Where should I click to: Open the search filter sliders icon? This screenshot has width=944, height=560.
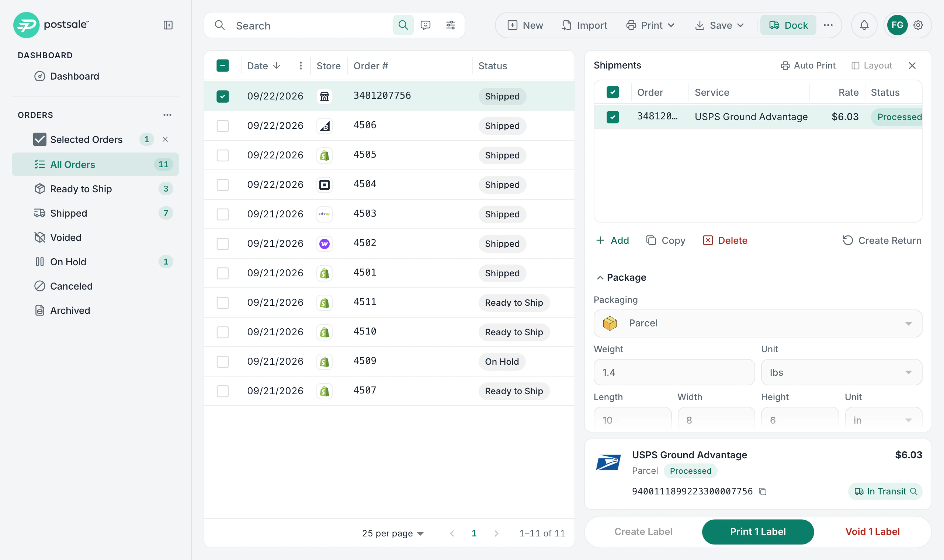451,25
